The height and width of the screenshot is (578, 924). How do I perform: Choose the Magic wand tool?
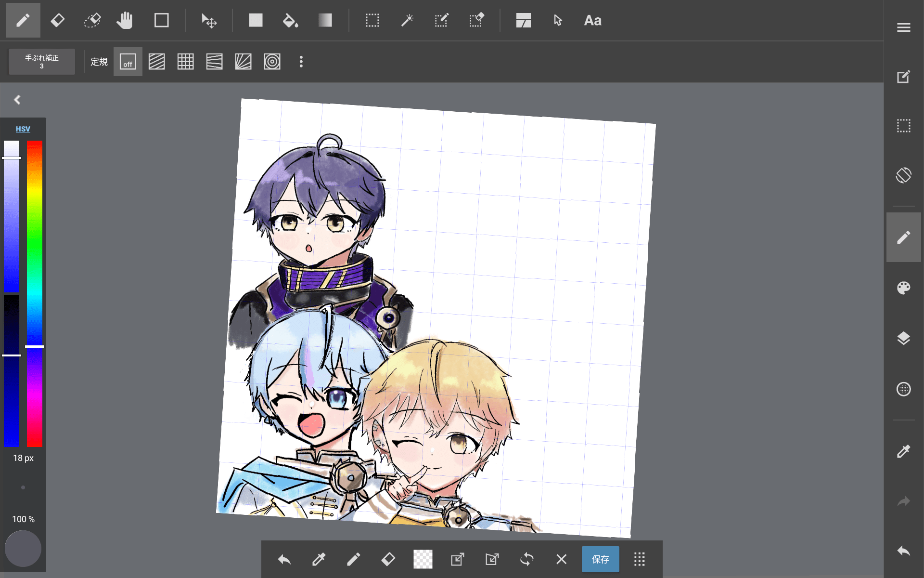407,20
